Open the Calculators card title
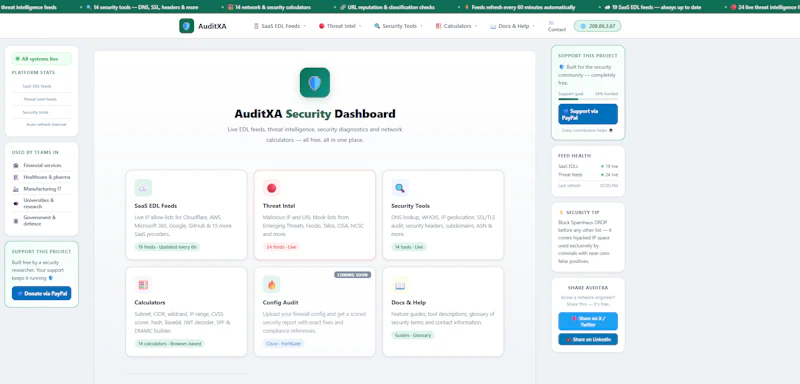800x384 pixels. (149, 302)
